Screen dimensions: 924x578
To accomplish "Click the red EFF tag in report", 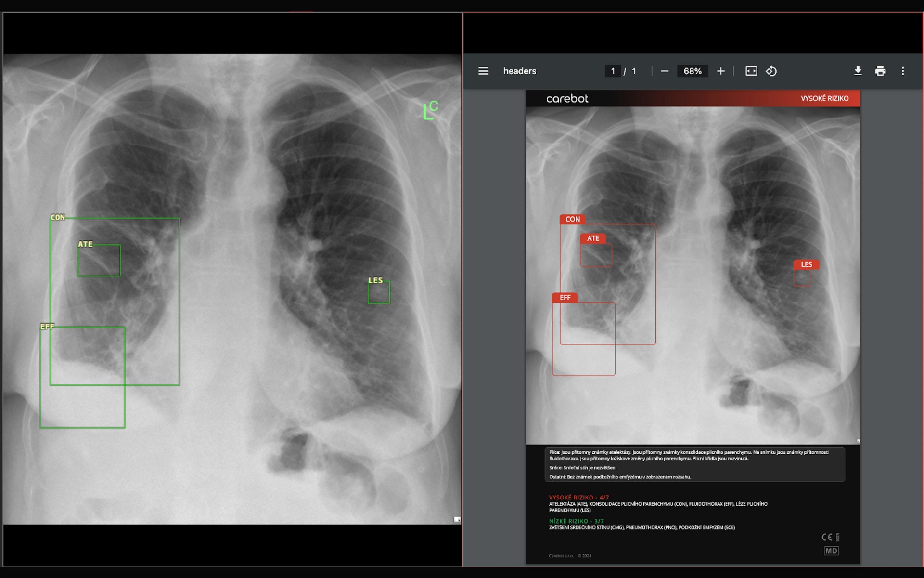I will point(565,298).
